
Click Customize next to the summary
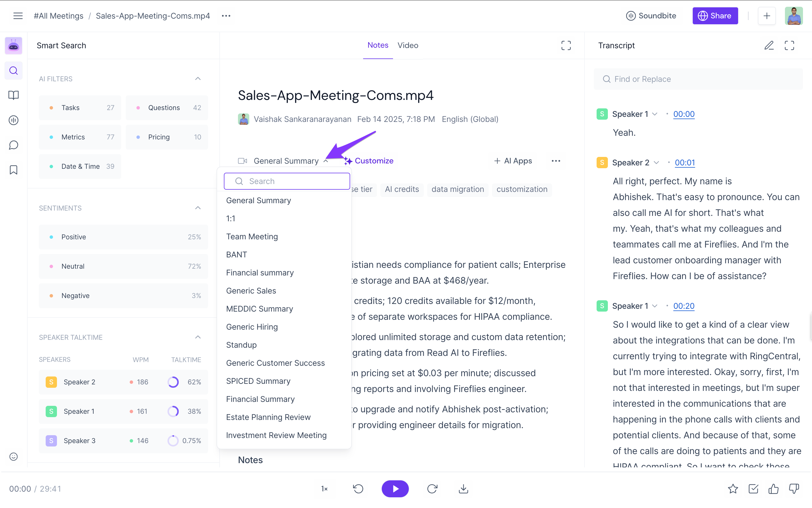(x=369, y=161)
